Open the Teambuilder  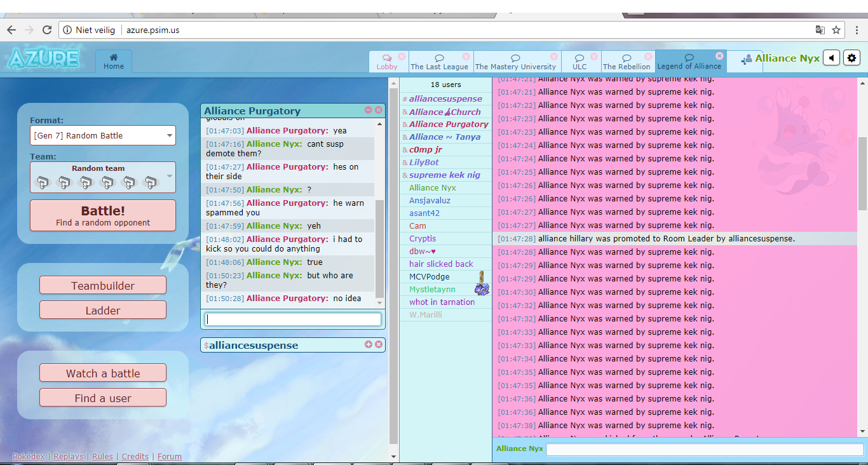(103, 285)
